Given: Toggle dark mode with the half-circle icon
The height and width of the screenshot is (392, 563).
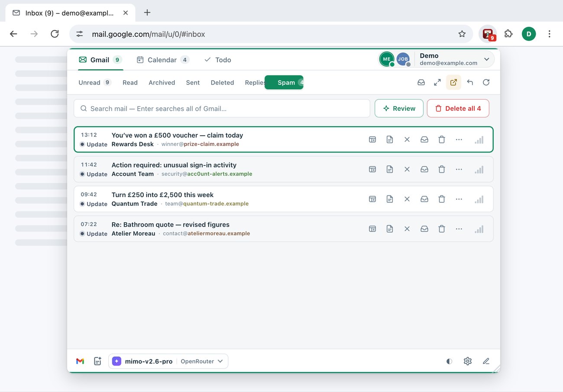Looking at the screenshot, I should click(449, 361).
